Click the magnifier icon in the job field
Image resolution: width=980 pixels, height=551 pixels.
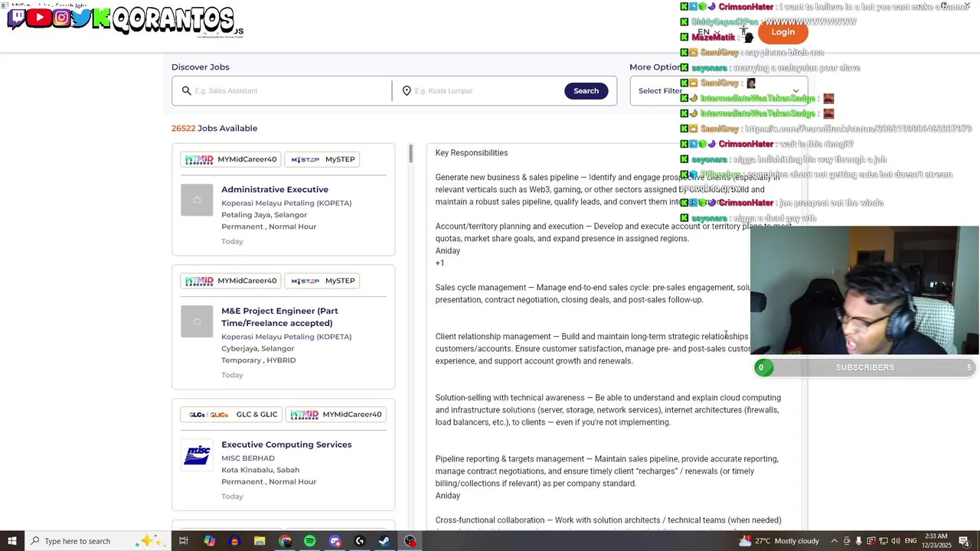pos(186,91)
